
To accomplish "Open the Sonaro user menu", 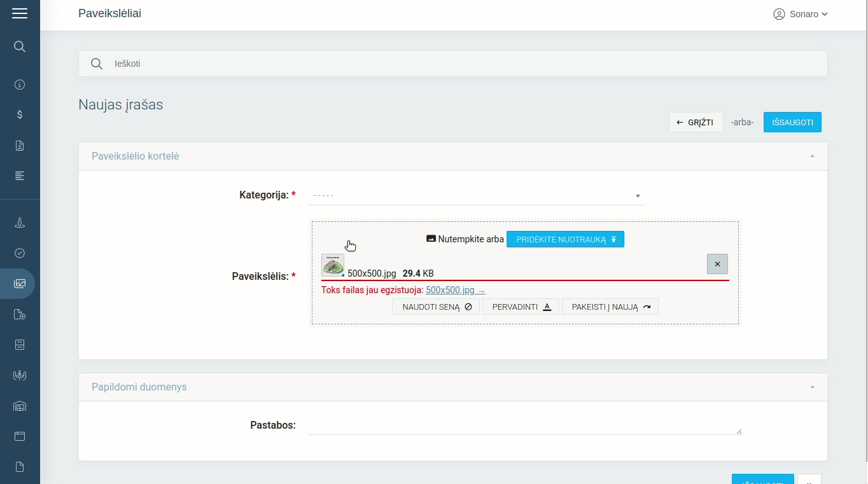I will click(x=800, y=14).
